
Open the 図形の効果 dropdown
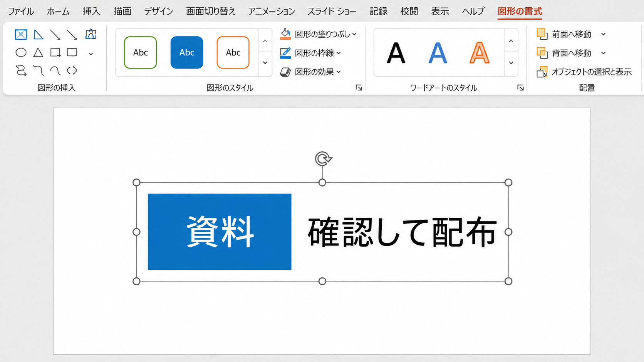(x=310, y=72)
